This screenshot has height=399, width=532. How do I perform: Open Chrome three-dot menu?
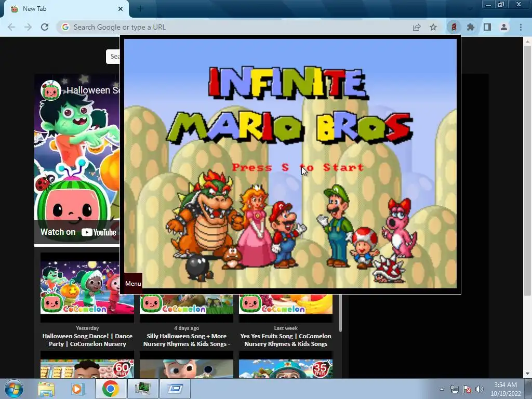coord(521,27)
